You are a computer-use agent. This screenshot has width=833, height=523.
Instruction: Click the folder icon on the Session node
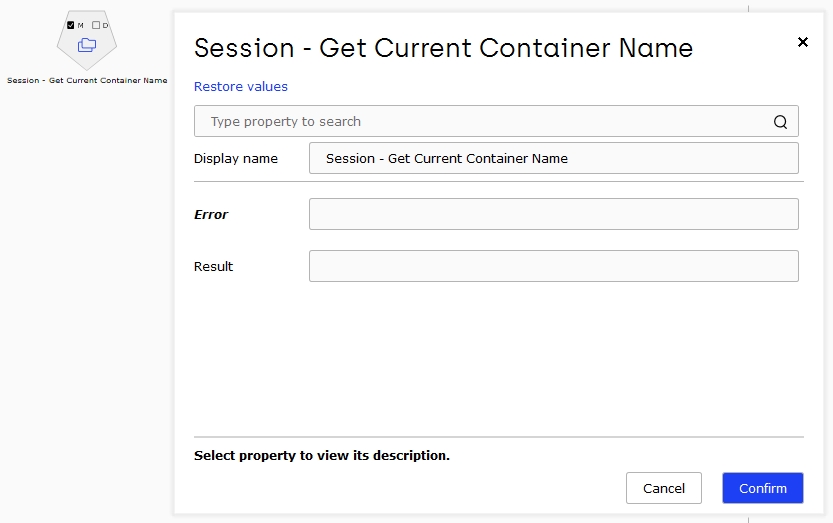[x=87, y=45]
